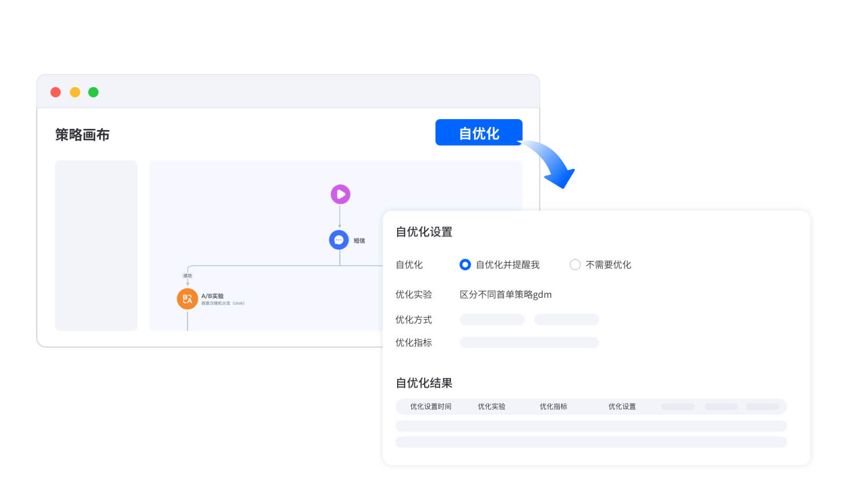Click the A/B实验 node text label
848x504 pixels.
(213, 296)
